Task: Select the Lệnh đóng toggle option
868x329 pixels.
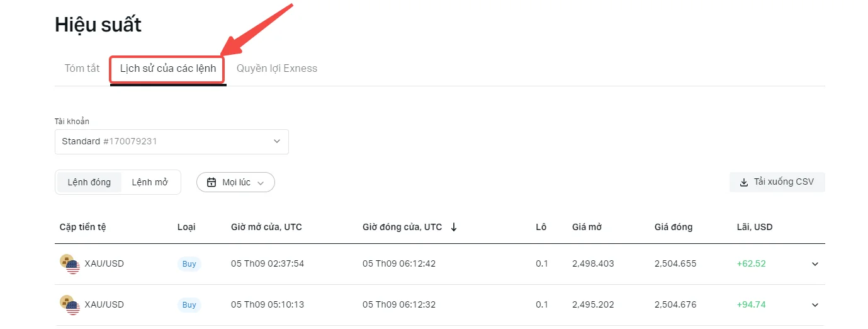Action: pos(89,182)
